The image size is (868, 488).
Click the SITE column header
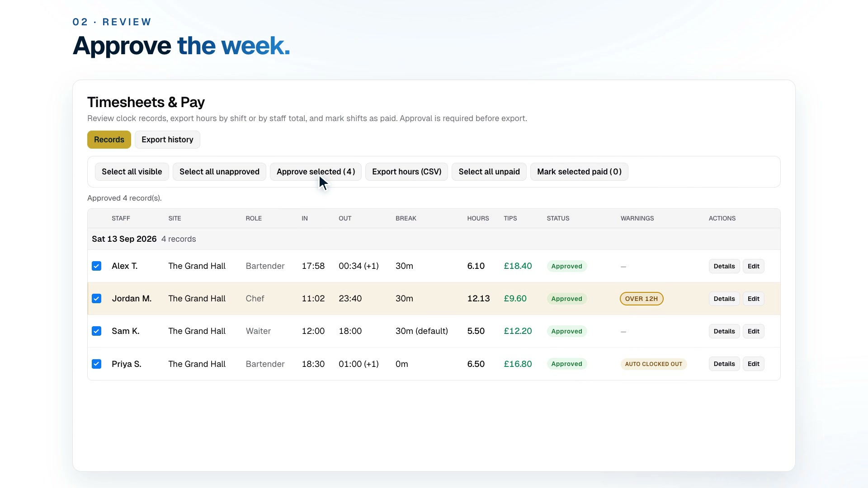click(x=175, y=218)
